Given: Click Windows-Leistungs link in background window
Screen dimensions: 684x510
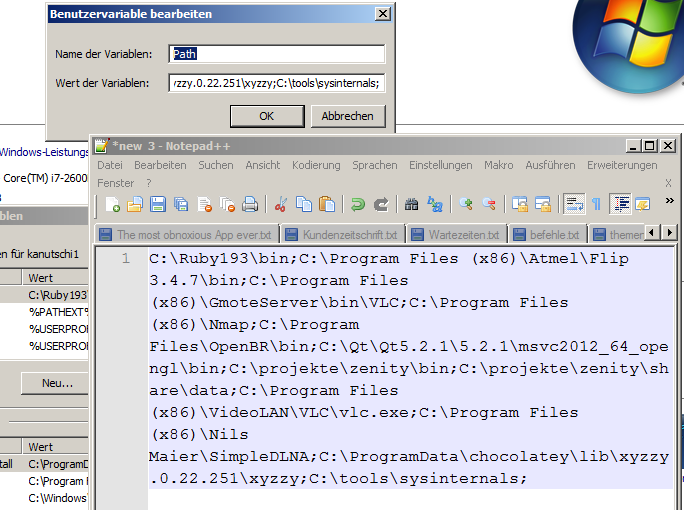Looking at the screenshot, I should point(44,152).
